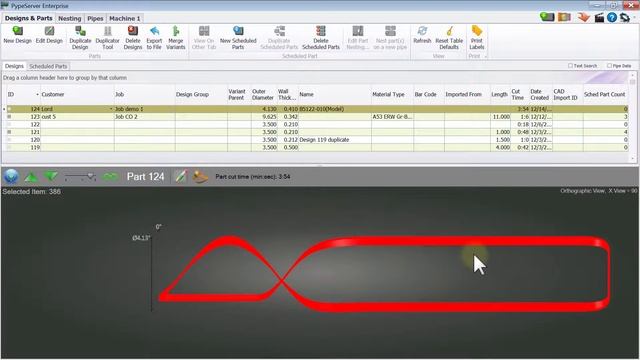Screen dimensions: 640x360
Task: Switch to the Pipes tab
Action: tap(95, 18)
